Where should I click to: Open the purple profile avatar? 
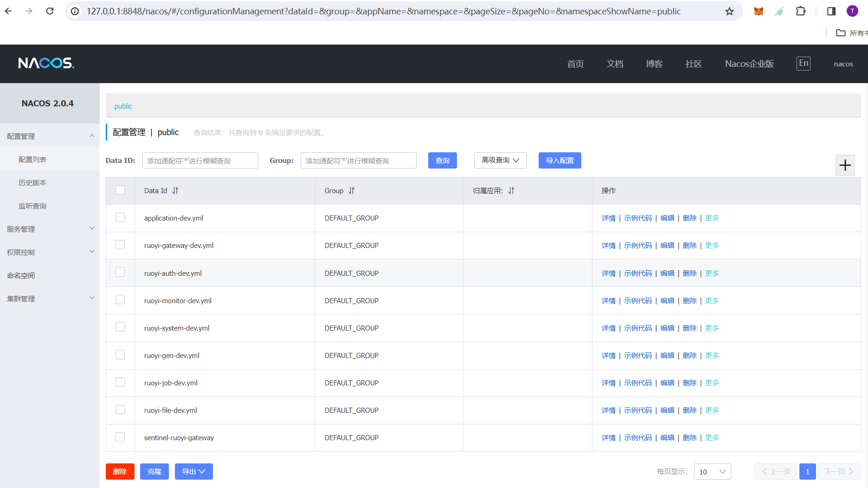(852, 11)
